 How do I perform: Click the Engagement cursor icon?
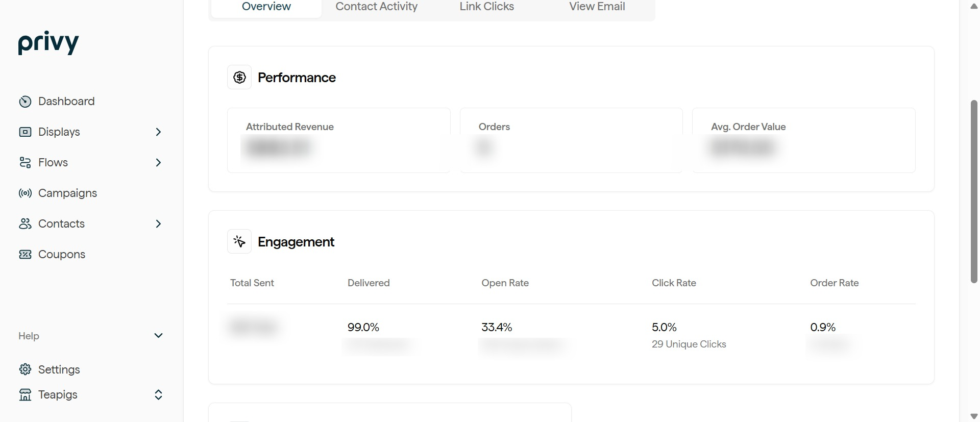[x=239, y=242]
